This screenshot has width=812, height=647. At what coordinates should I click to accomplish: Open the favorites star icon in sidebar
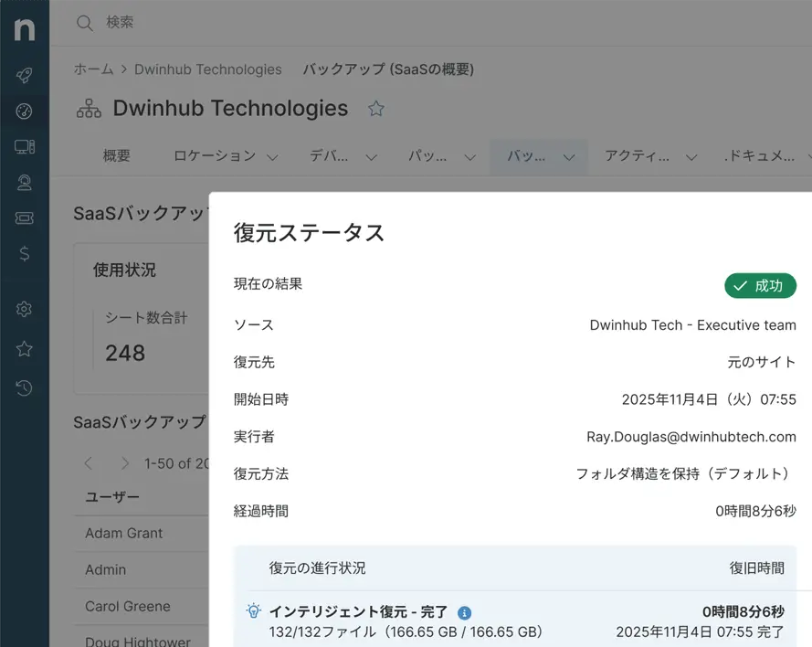click(24, 348)
